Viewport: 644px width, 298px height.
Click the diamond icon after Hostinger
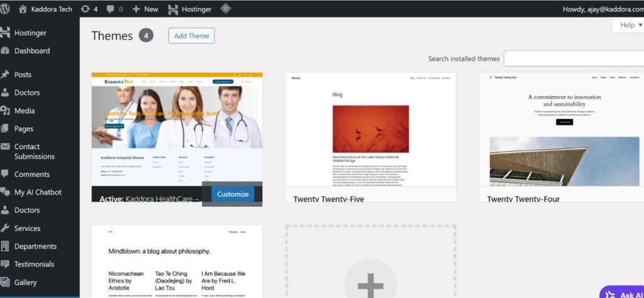(225, 9)
